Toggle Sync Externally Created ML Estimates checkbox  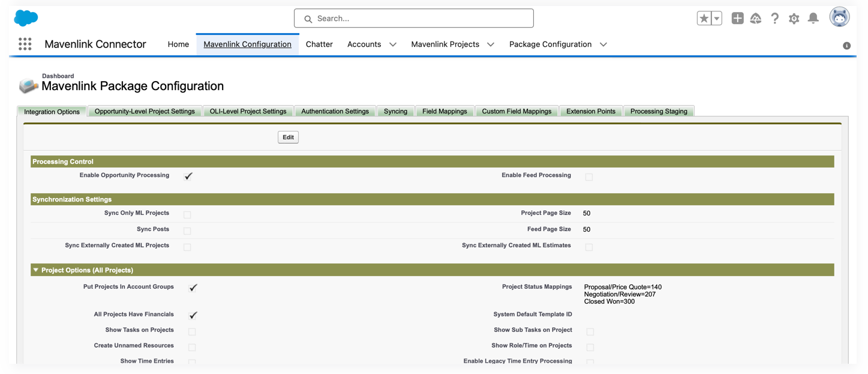pyautogui.click(x=589, y=247)
